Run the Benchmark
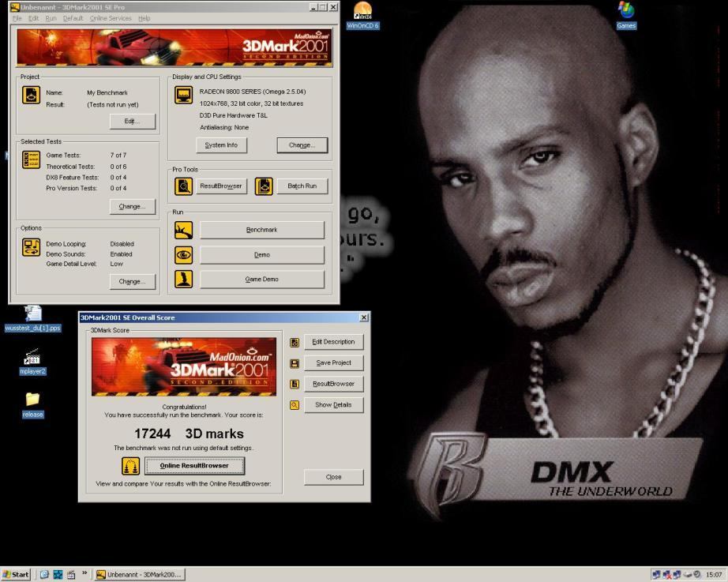Screen dimensions: 728x582 coord(262,230)
